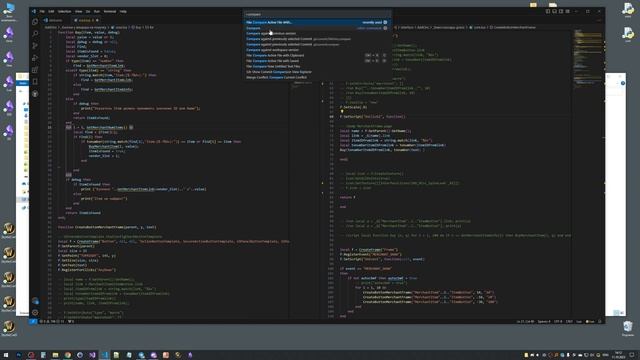The height and width of the screenshot is (360, 640).
Task: Click the Lua language mode in the status bar
Action: (x=579, y=322)
